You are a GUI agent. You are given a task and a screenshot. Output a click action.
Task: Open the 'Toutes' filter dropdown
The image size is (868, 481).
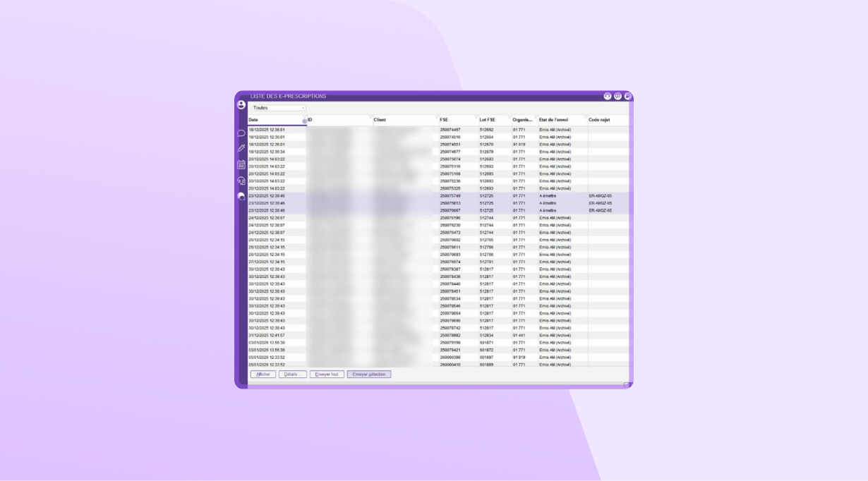tap(279, 108)
